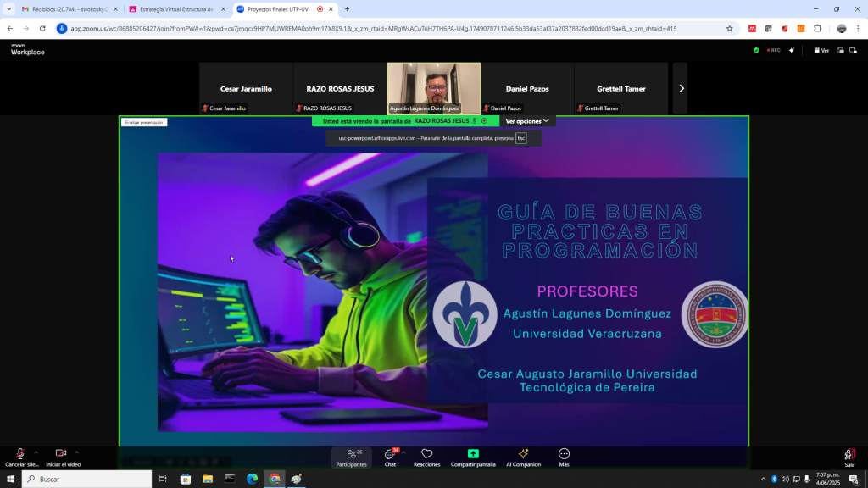Expand video options caret beside camera

pos(77,452)
